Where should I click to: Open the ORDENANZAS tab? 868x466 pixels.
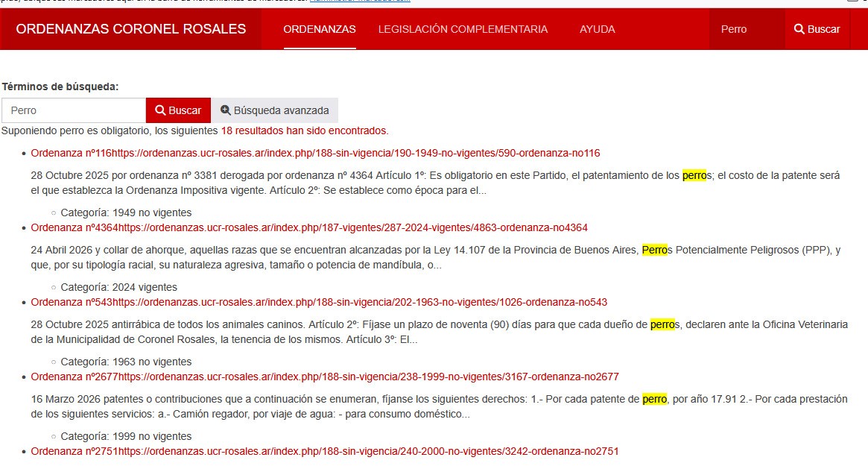(x=320, y=29)
